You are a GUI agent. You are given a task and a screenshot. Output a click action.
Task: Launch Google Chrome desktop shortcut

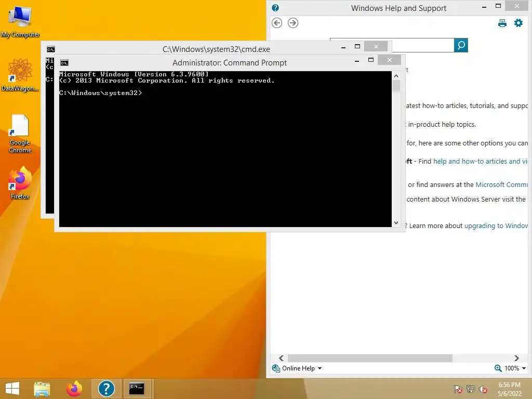(x=20, y=134)
